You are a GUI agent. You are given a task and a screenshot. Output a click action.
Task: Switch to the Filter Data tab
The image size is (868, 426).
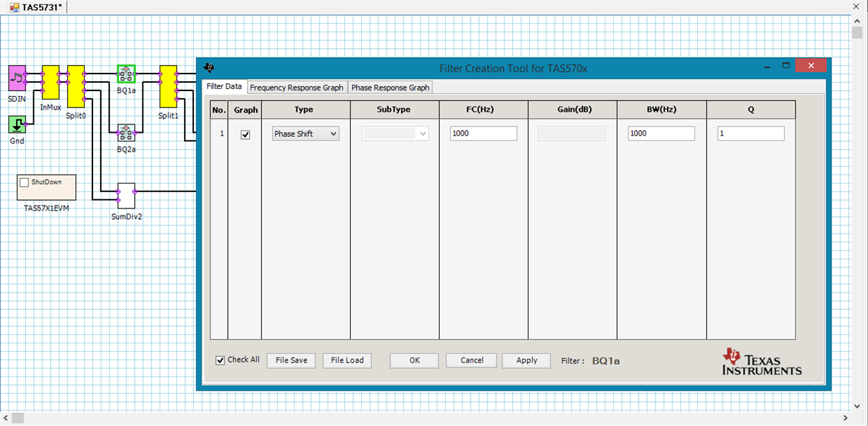[224, 86]
